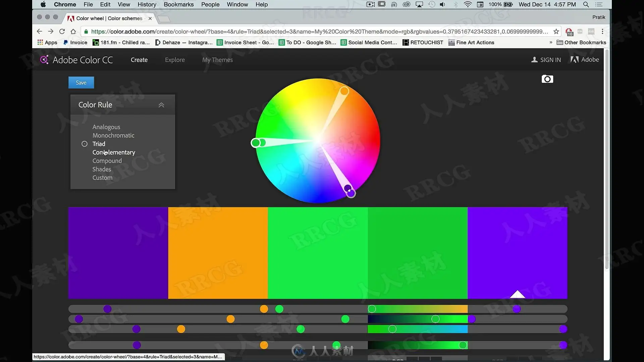Open the browser home page
Screen dimensions: 644x362
pos(73,32)
